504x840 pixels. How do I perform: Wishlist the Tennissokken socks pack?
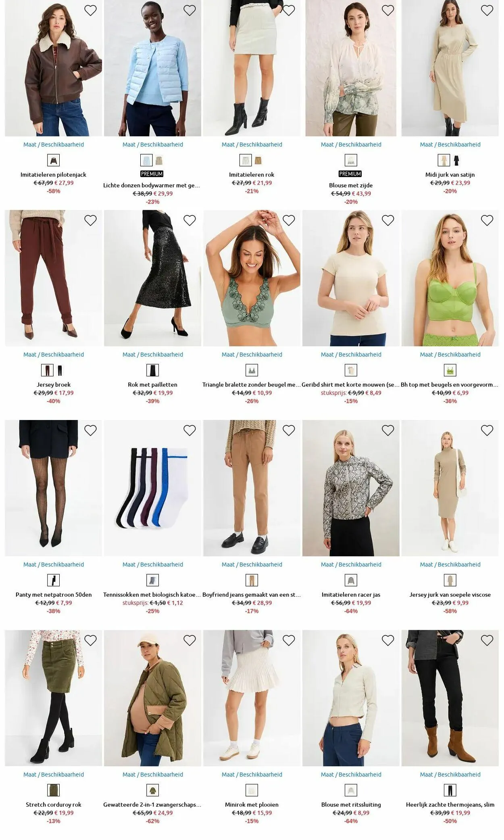tap(190, 430)
